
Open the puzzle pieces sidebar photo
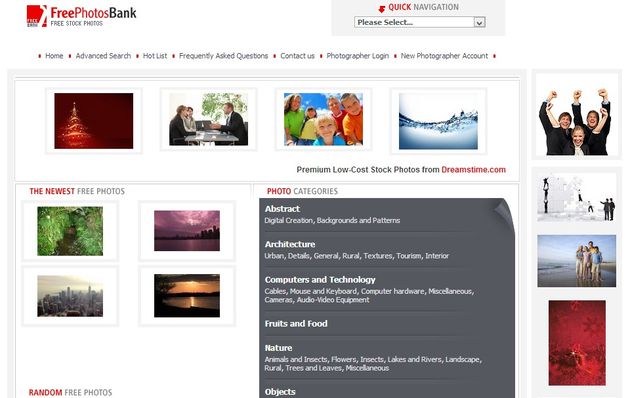click(x=577, y=198)
